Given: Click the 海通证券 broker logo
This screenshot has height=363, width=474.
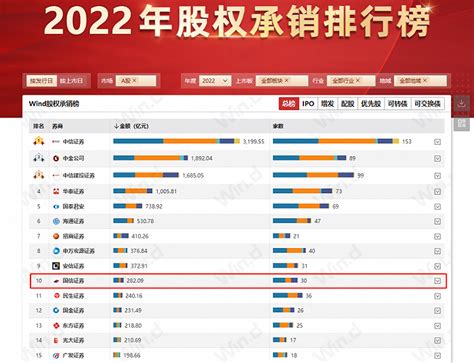Looking at the screenshot, I should [x=56, y=221].
